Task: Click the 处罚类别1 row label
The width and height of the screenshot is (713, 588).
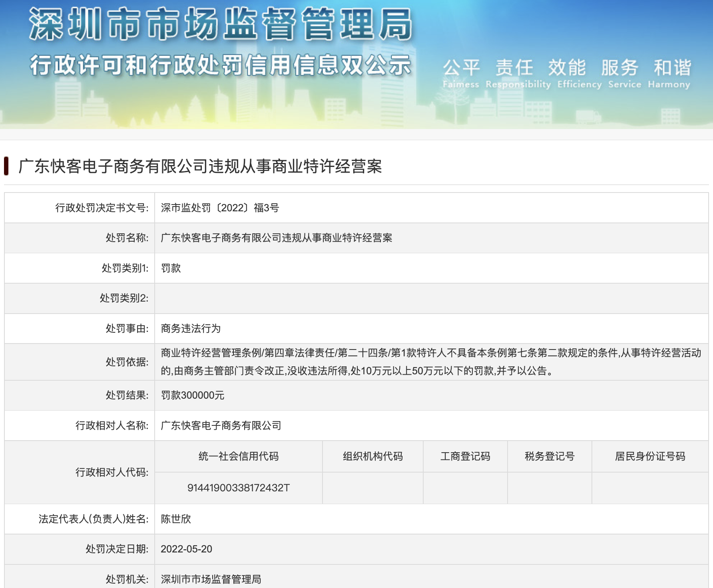Action: pyautogui.click(x=125, y=268)
